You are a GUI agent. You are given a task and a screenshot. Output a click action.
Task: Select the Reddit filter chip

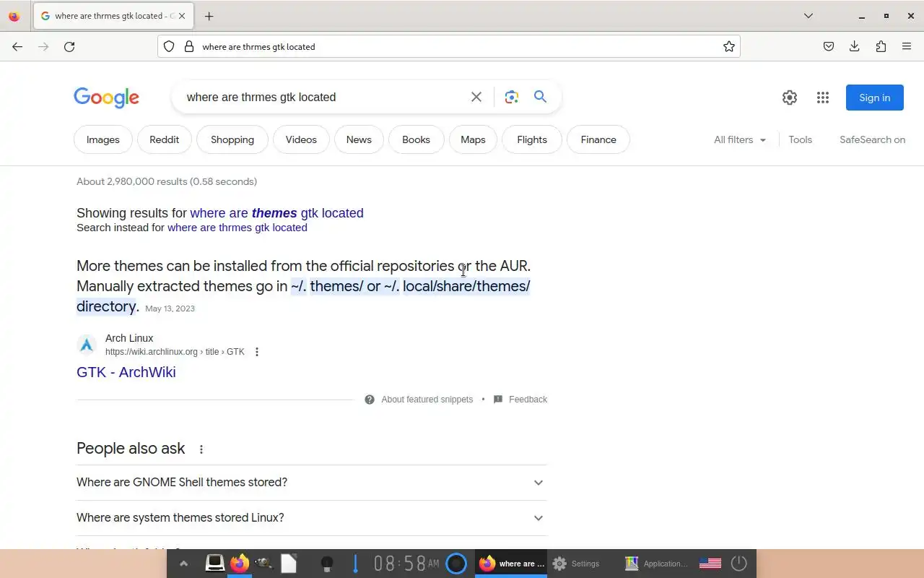pyautogui.click(x=164, y=139)
